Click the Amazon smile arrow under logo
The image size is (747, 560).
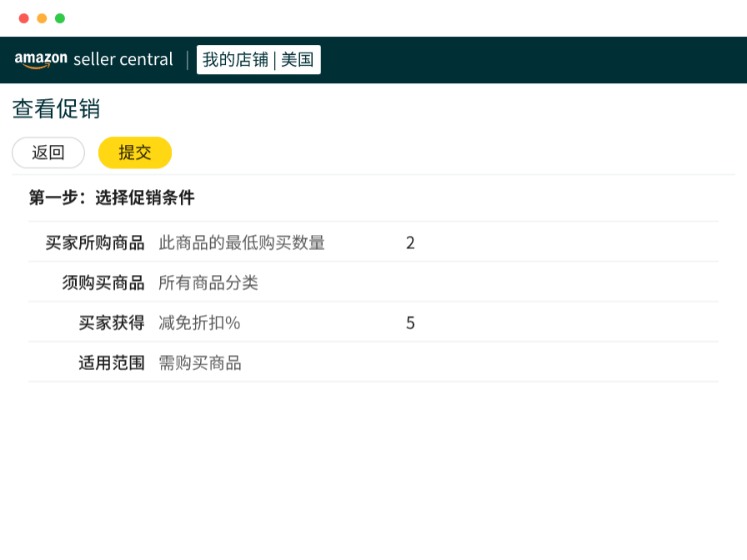(x=38, y=67)
